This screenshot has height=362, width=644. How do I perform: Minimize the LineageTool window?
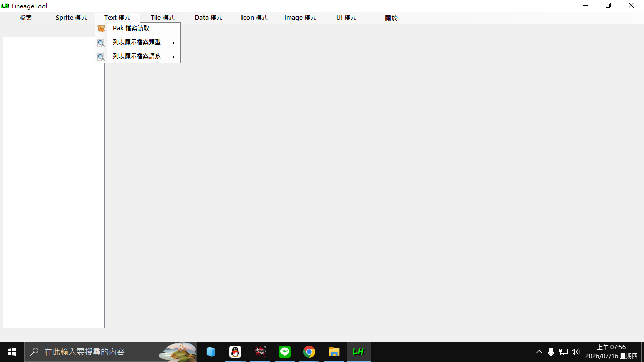click(586, 6)
